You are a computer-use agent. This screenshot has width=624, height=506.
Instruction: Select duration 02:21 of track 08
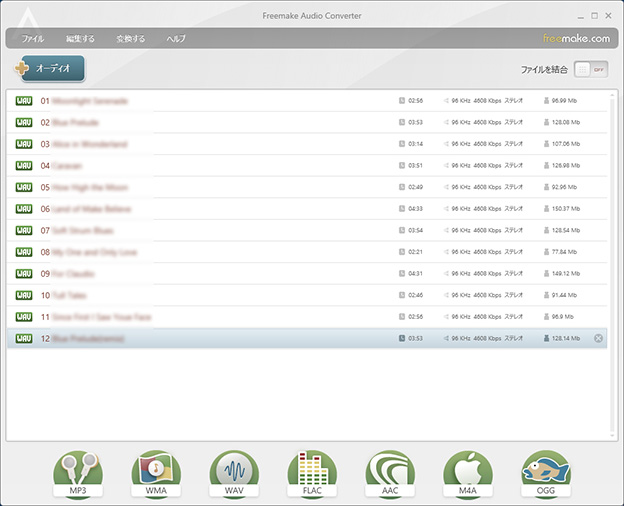415,252
